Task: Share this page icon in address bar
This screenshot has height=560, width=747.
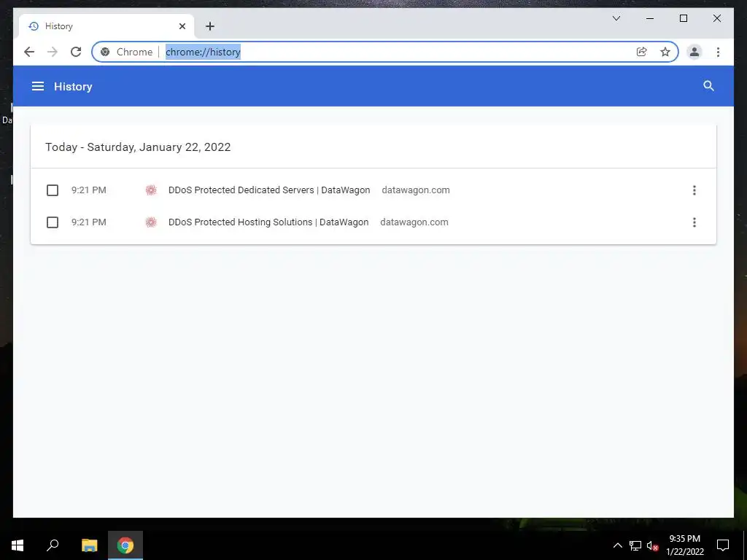Action: (x=642, y=52)
